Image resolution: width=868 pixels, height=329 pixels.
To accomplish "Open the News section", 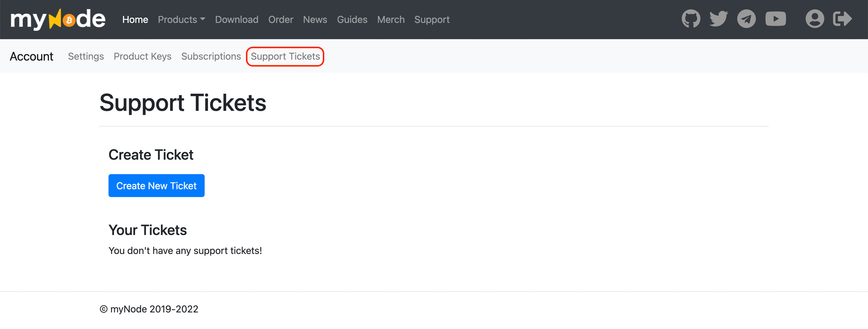I will pos(315,20).
